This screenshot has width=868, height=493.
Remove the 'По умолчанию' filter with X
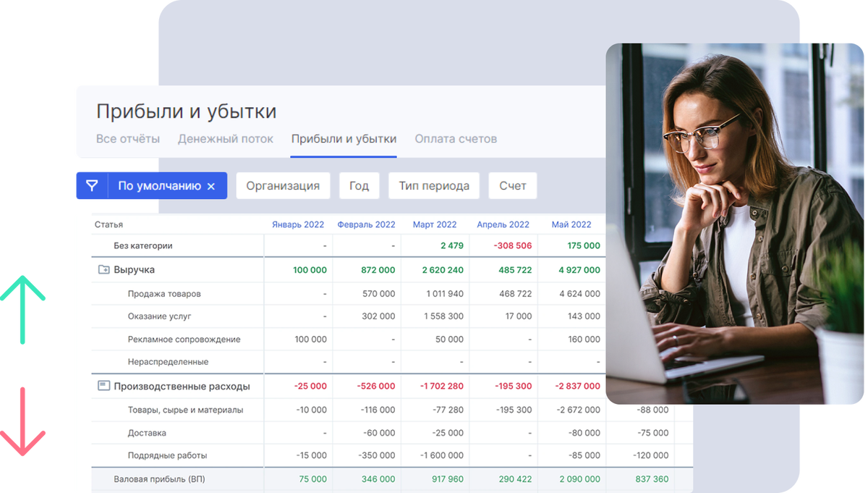[211, 187]
